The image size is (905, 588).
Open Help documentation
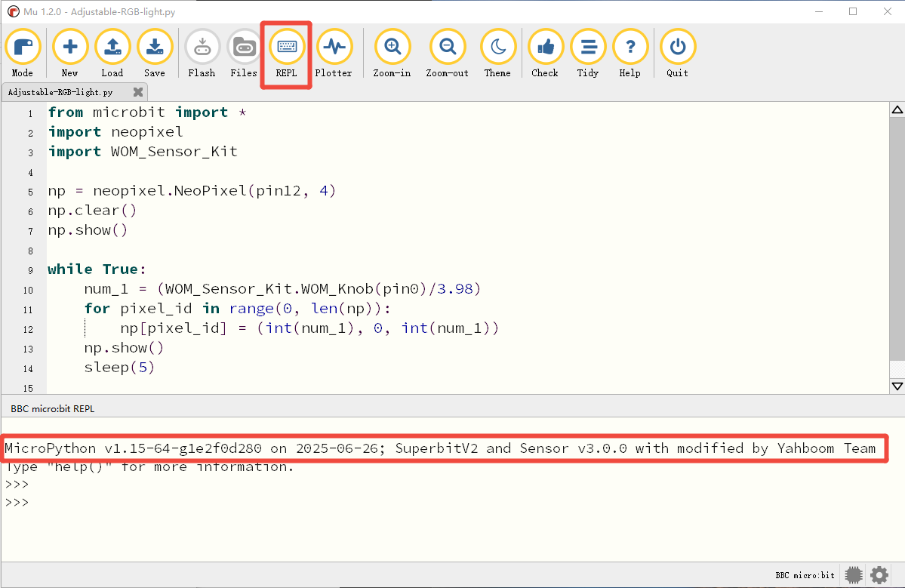pos(629,53)
